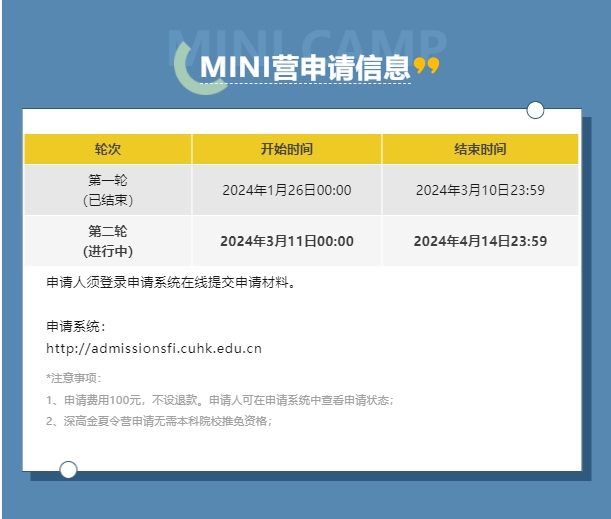
Task: Click the 第二轮 (进行中) cell
Action: (108, 241)
